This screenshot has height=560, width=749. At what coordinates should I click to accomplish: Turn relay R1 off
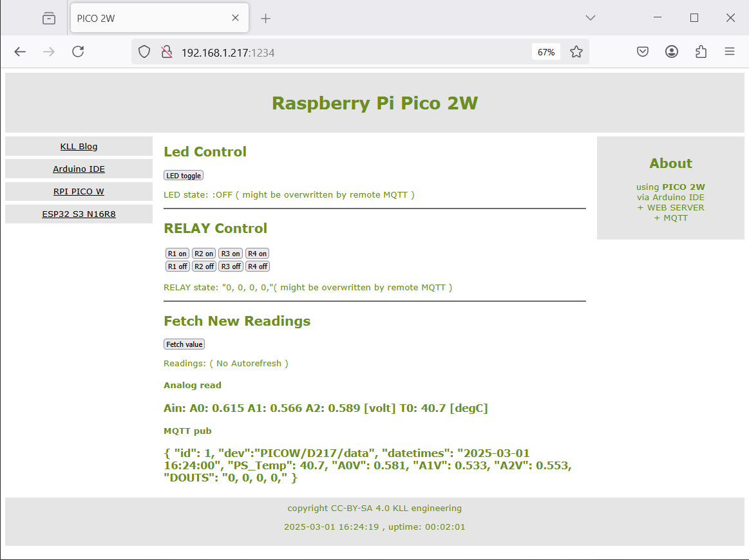[178, 266]
